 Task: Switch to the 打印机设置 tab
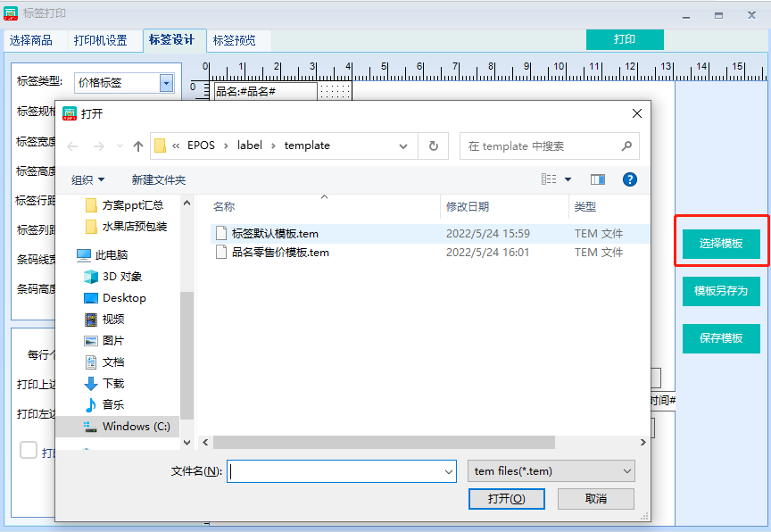100,40
